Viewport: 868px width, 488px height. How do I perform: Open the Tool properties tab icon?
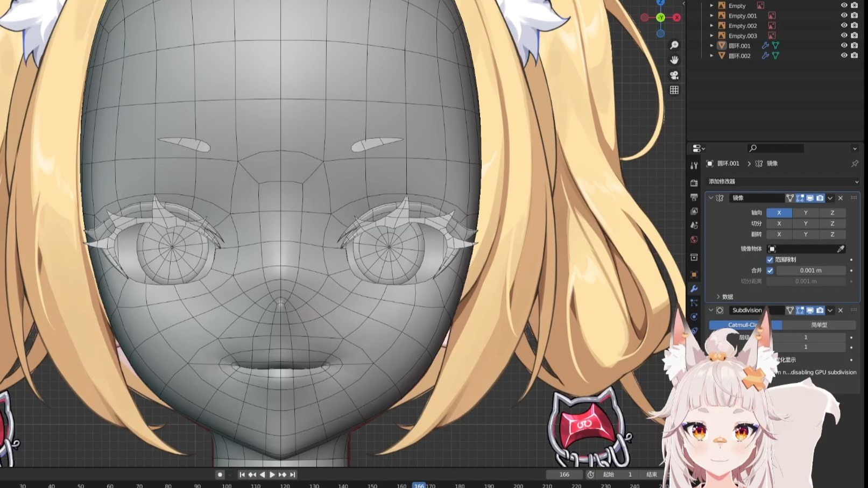[x=694, y=165]
